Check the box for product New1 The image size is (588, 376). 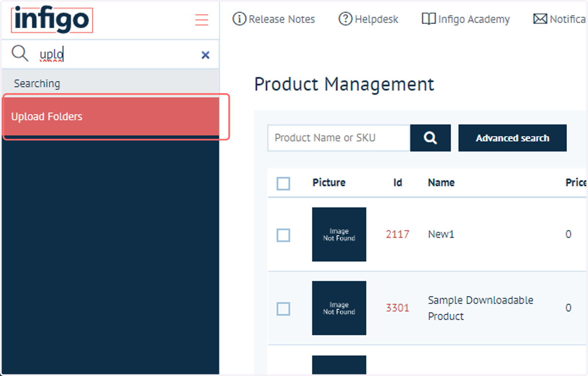coord(283,235)
